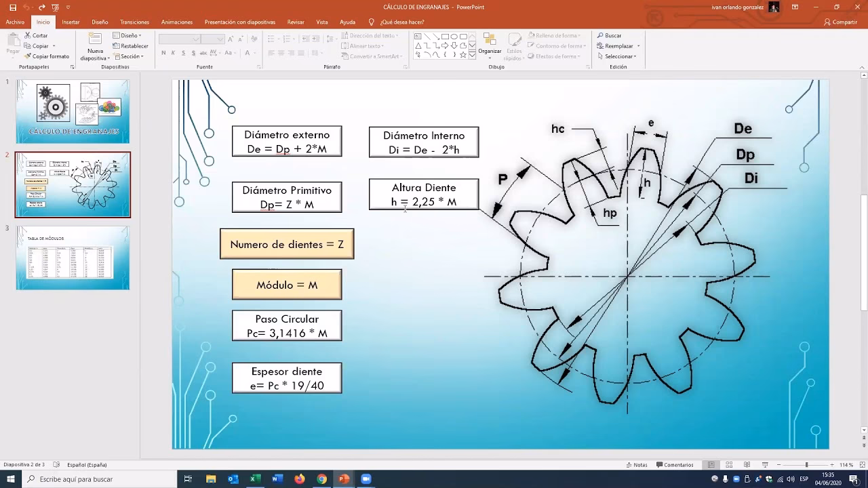Click the Copiar formato paintbrush
Viewport: 868px width, 488px height.
tap(28, 56)
